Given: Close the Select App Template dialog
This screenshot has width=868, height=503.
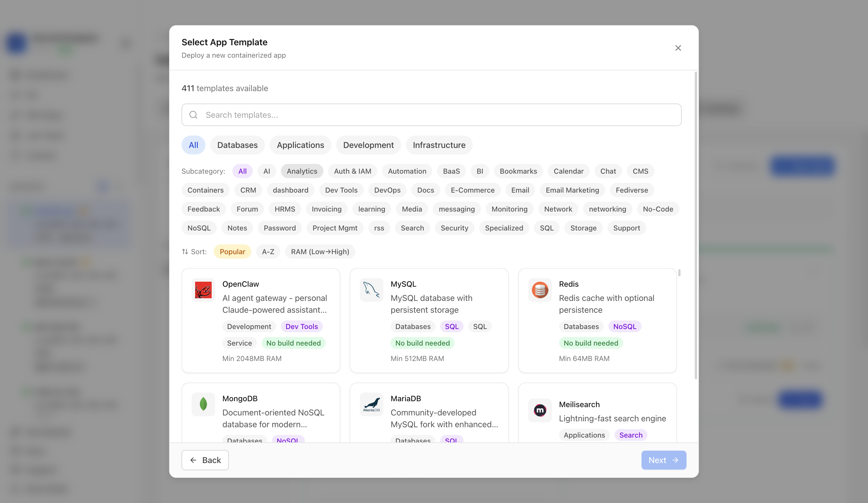Looking at the screenshot, I should coord(678,48).
